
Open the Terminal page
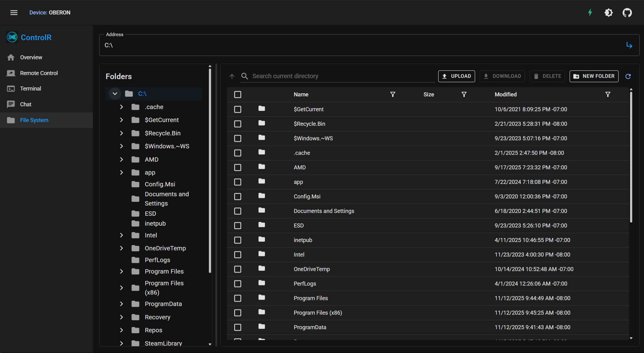point(30,89)
